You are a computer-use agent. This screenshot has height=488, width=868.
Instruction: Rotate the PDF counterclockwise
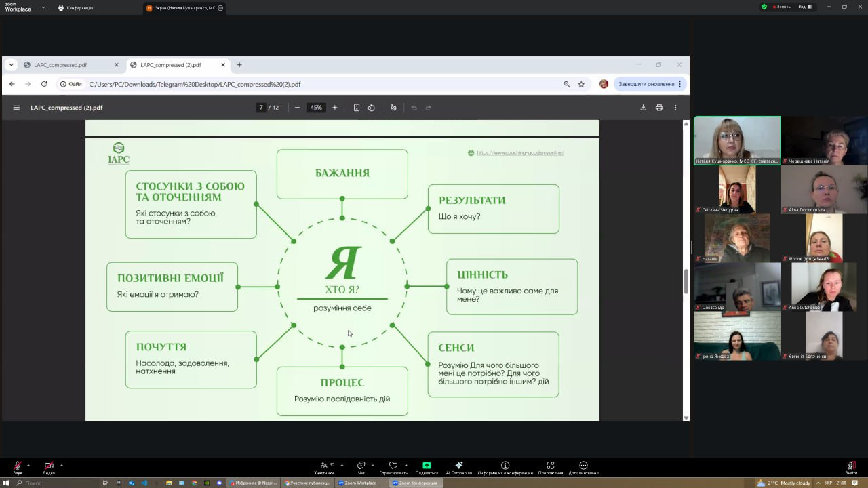371,108
